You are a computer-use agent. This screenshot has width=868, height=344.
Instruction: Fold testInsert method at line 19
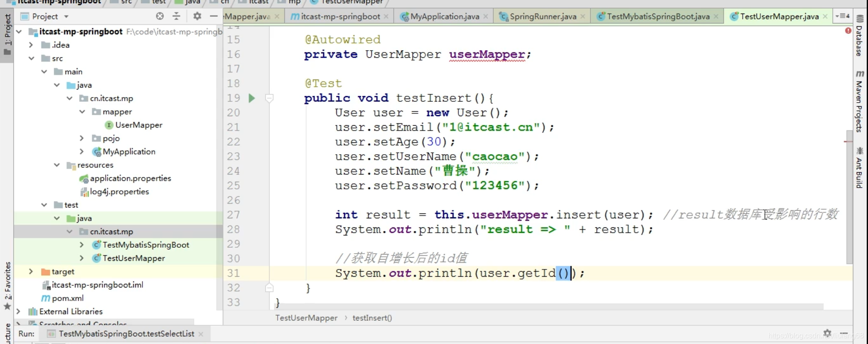tap(269, 98)
